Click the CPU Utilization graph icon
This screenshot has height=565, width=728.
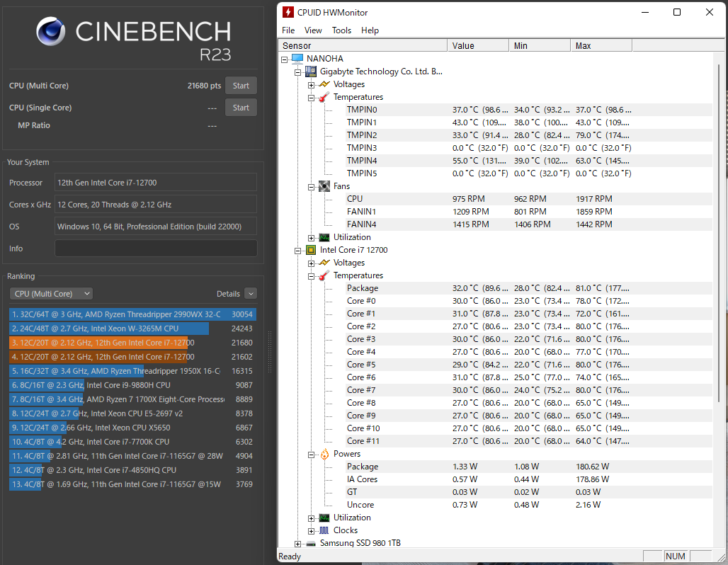click(324, 518)
